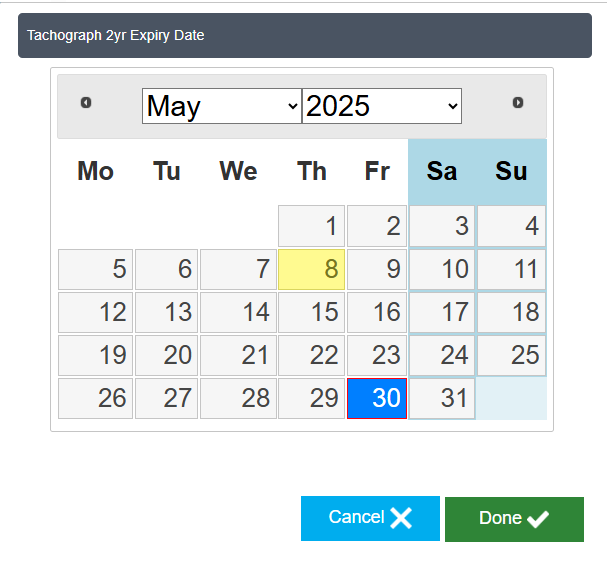Pick Saturday 3 in the calendar
607x578 pixels.
442,226
